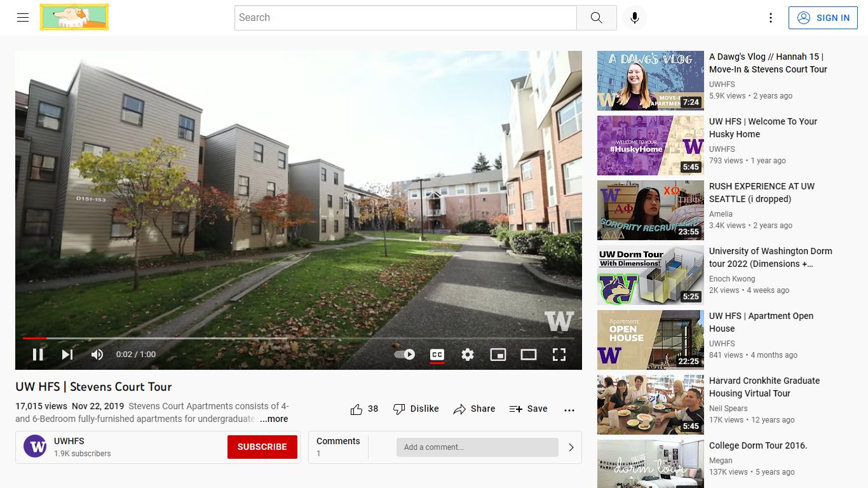
Task: Click channel name 'Enoch Kwong'
Action: pos(732,279)
